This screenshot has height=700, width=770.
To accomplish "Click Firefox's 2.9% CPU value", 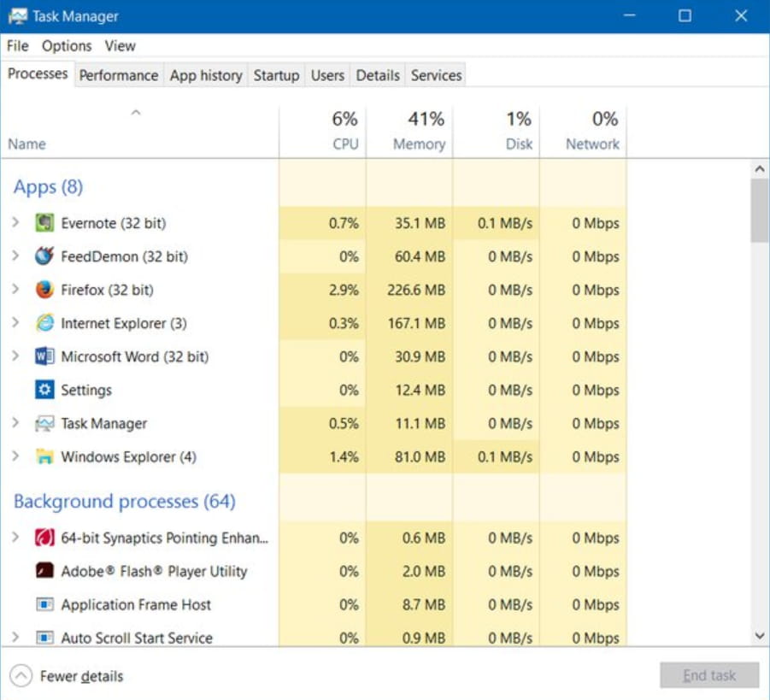I will pyautogui.click(x=344, y=291).
